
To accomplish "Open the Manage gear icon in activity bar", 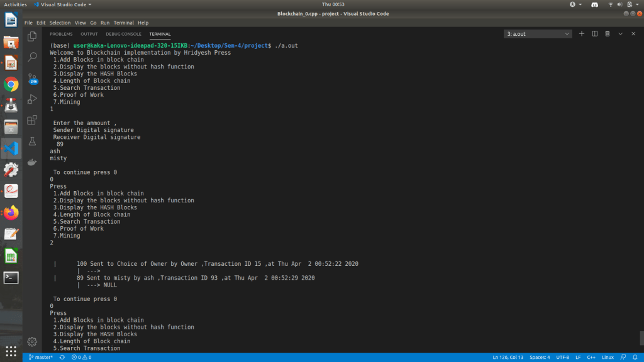I will [32, 341].
